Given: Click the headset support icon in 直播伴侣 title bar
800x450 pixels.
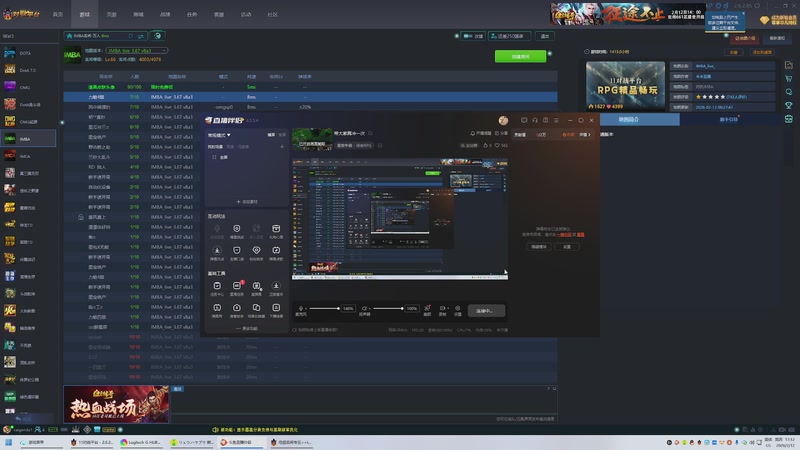Looking at the screenshot, I should [x=535, y=120].
